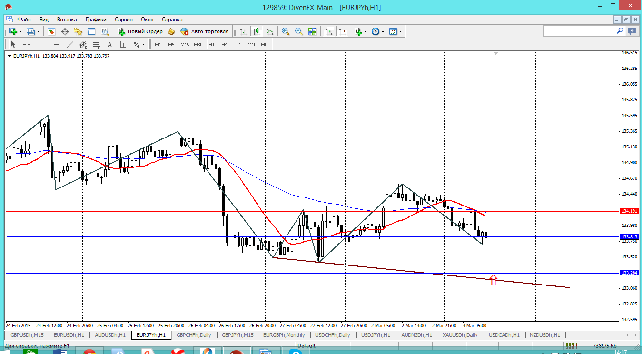Expand the new chart dropdown arrow

coord(20,31)
